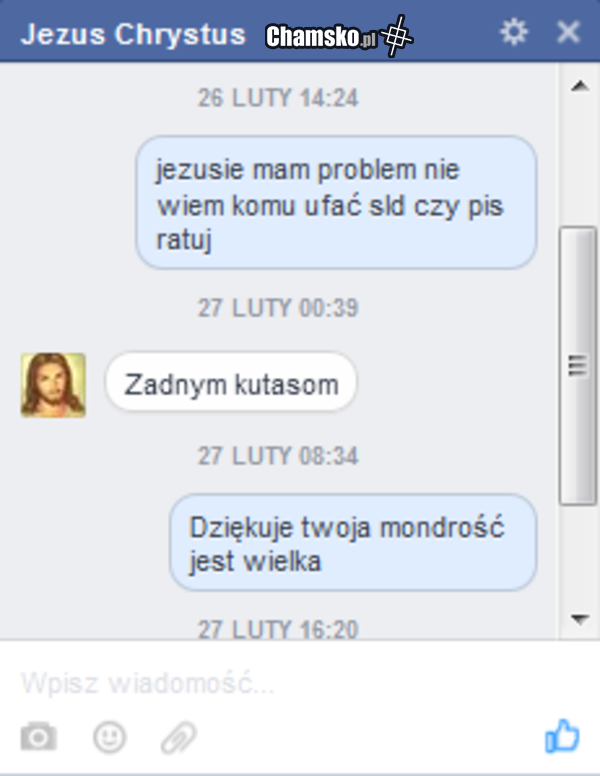Image resolution: width=600 pixels, height=776 pixels.
Task: Click Jesus profile picture avatar
Action: 53,385
